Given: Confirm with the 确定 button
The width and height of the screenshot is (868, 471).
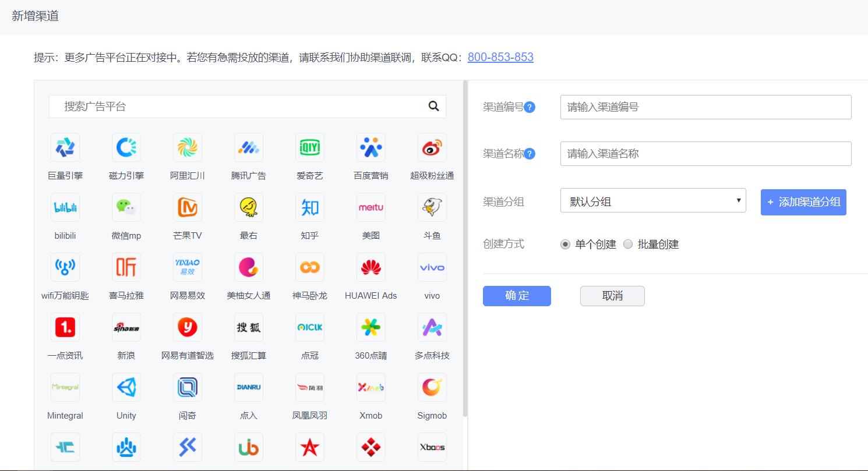Looking at the screenshot, I should coord(517,296).
